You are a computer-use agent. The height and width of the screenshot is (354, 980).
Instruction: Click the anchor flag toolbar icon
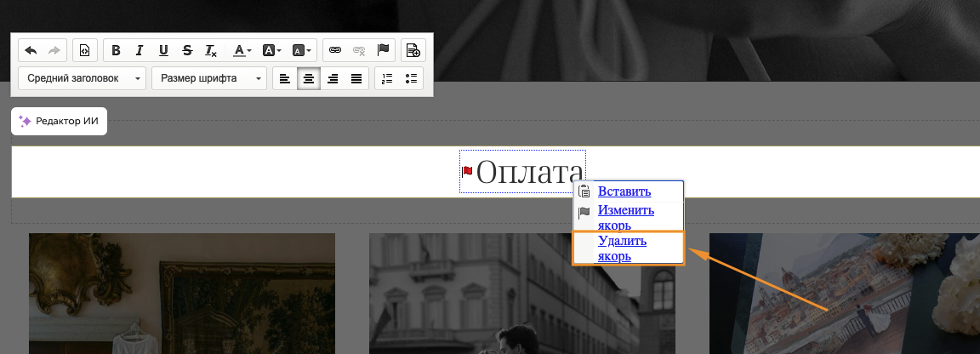coord(383,50)
